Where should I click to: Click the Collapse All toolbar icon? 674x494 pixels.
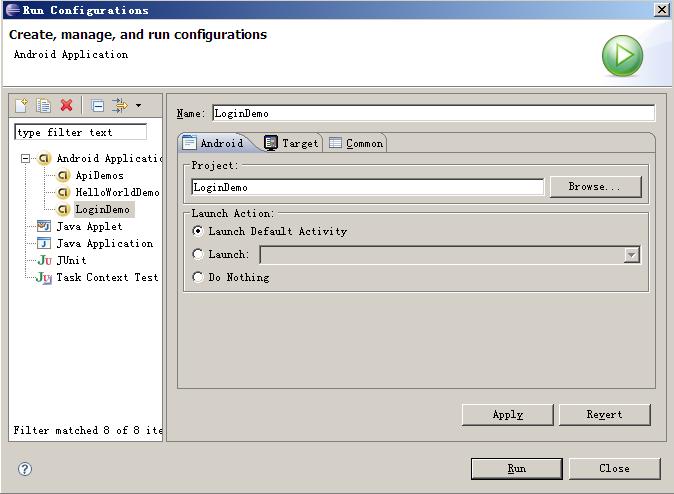click(98, 105)
